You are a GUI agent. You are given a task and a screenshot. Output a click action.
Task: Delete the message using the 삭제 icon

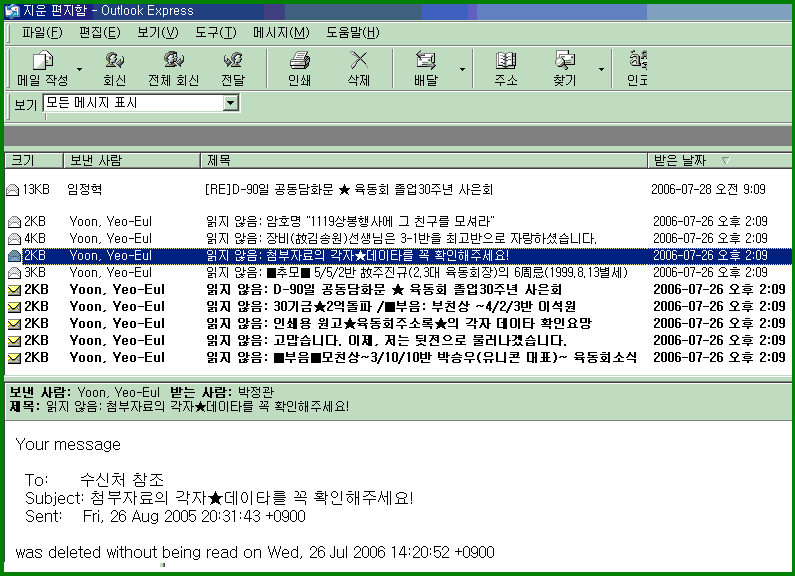pyautogui.click(x=358, y=61)
